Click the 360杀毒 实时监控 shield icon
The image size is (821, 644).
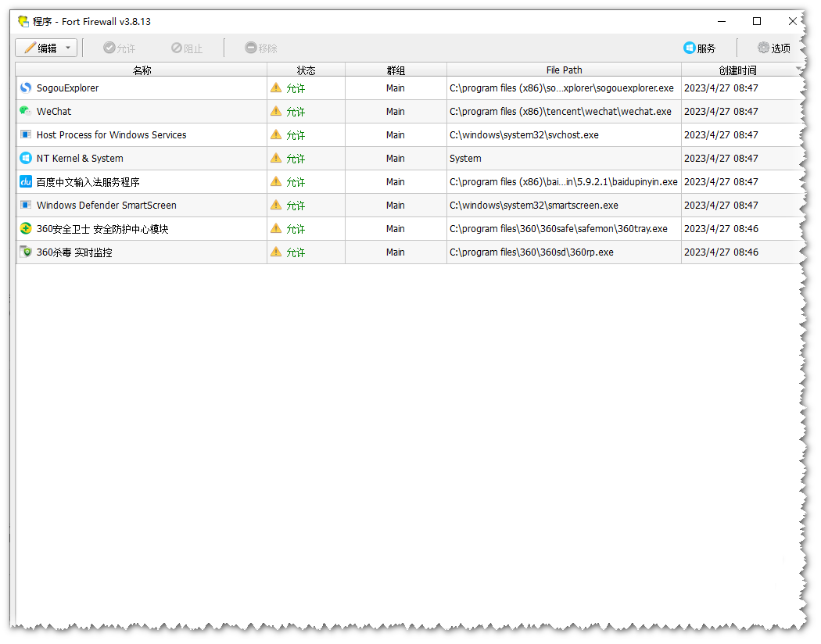[26, 252]
